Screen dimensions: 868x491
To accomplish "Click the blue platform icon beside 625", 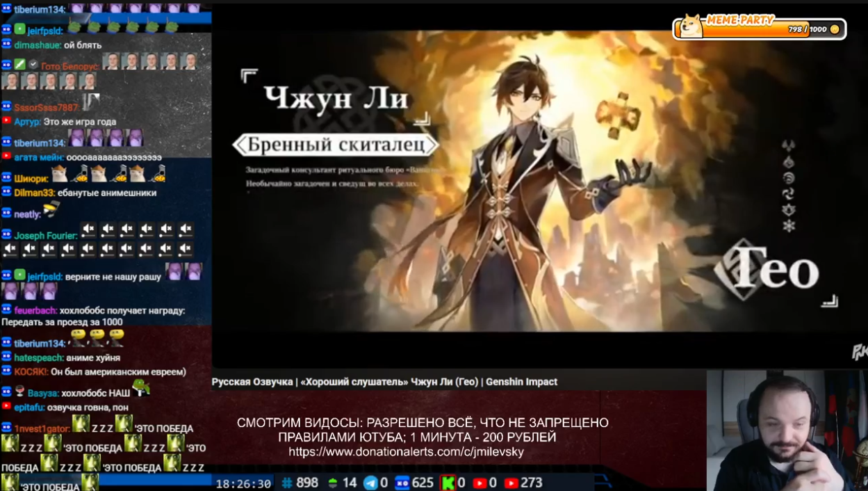I will 402,483.
